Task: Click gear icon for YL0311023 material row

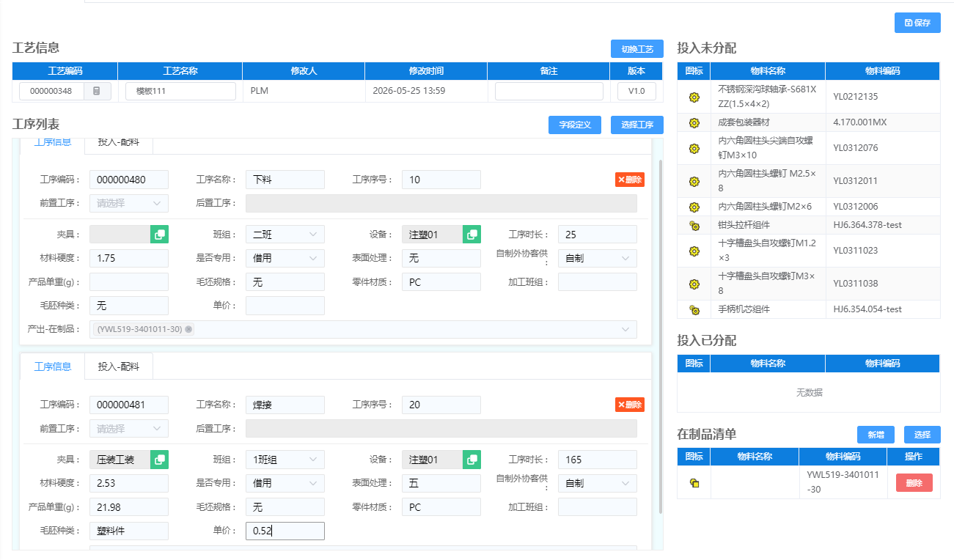Action: point(694,251)
